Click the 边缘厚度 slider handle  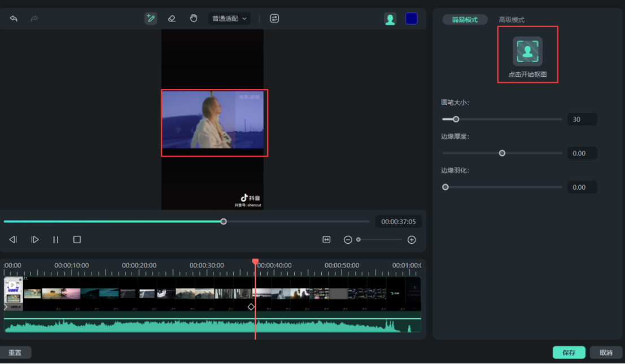[502, 153]
